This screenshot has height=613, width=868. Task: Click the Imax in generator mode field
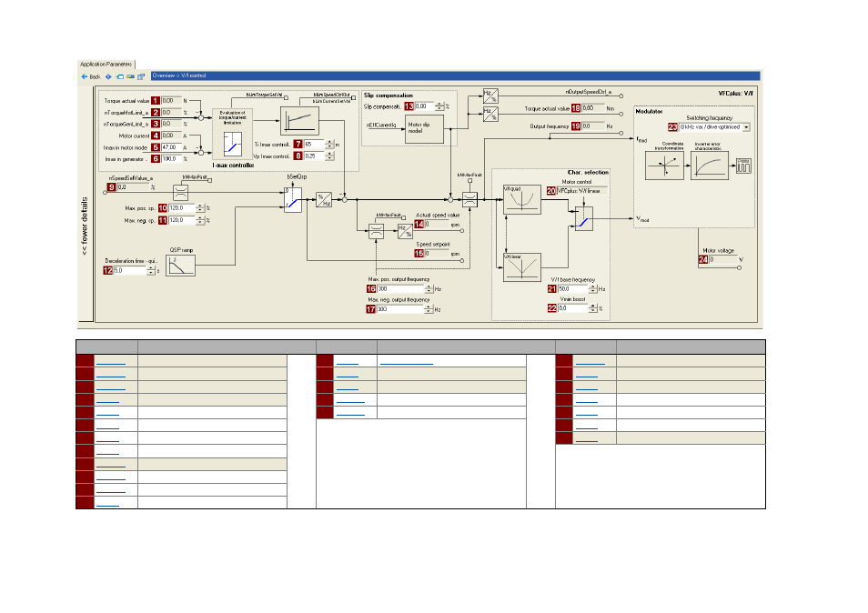point(172,159)
